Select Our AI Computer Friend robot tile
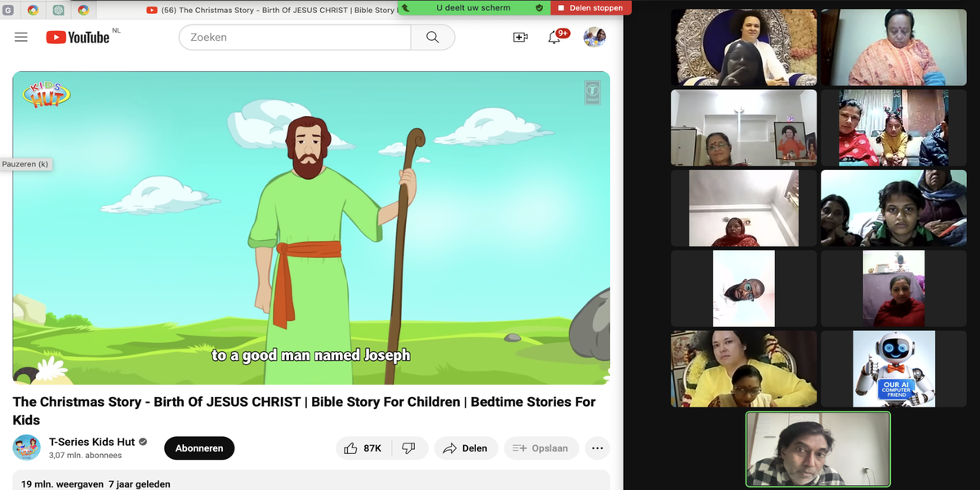This screenshot has width=980, height=490. [x=893, y=368]
